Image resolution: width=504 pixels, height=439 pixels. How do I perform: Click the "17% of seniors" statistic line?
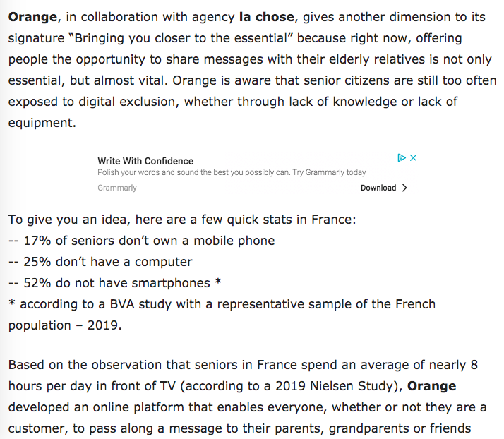(142, 241)
